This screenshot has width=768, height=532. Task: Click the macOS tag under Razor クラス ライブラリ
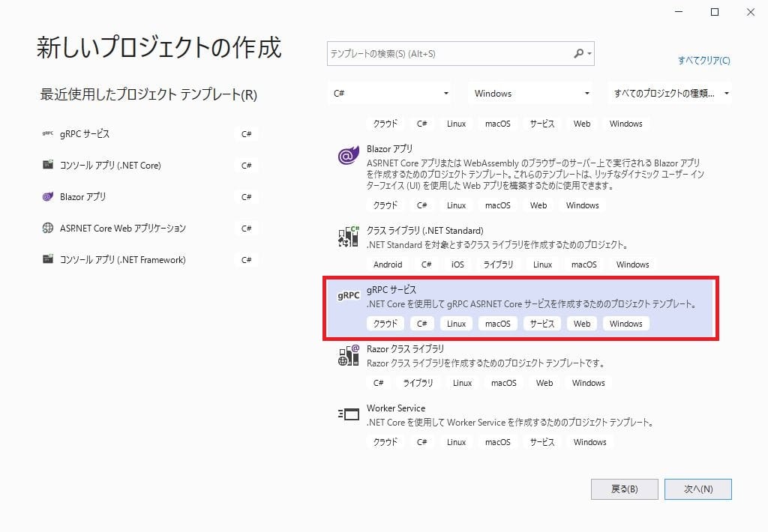click(x=503, y=383)
